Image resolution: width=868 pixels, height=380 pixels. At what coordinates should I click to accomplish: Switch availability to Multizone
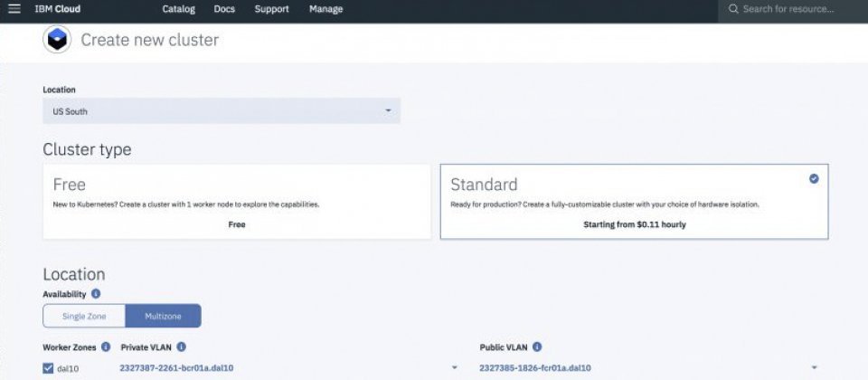point(164,316)
